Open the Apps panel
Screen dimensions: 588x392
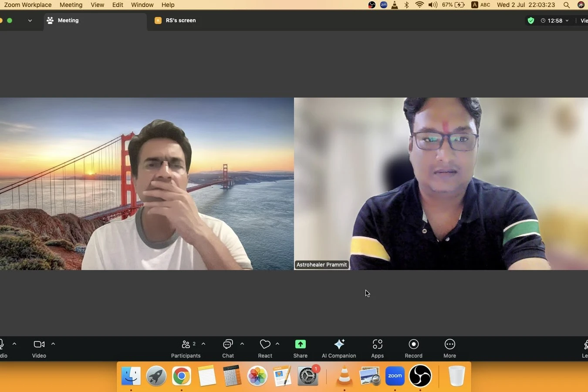[x=377, y=348]
